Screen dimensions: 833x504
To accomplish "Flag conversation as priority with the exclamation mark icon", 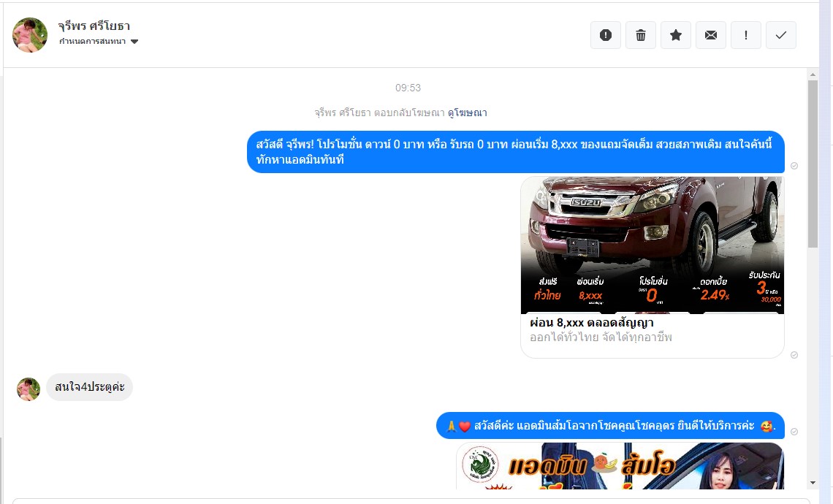I will tap(746, 35).
